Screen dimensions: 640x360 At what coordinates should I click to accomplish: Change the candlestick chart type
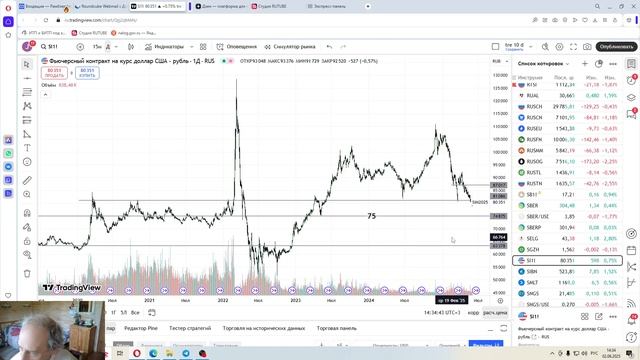(x=131, y=47)
